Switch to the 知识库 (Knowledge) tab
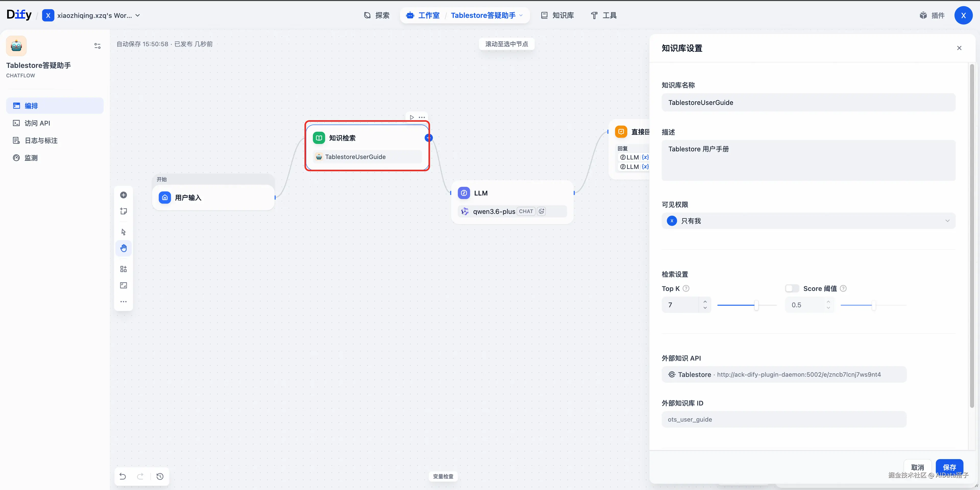 click(x=557, y=15)
